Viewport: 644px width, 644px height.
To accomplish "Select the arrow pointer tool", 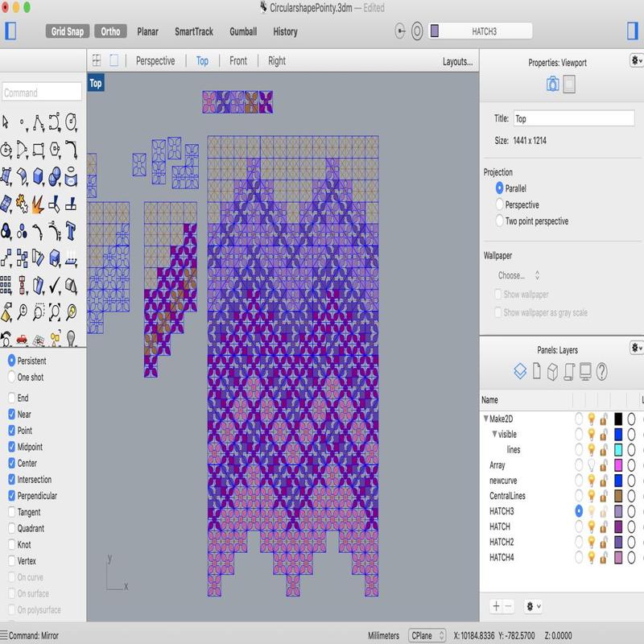I will (6, 122).
